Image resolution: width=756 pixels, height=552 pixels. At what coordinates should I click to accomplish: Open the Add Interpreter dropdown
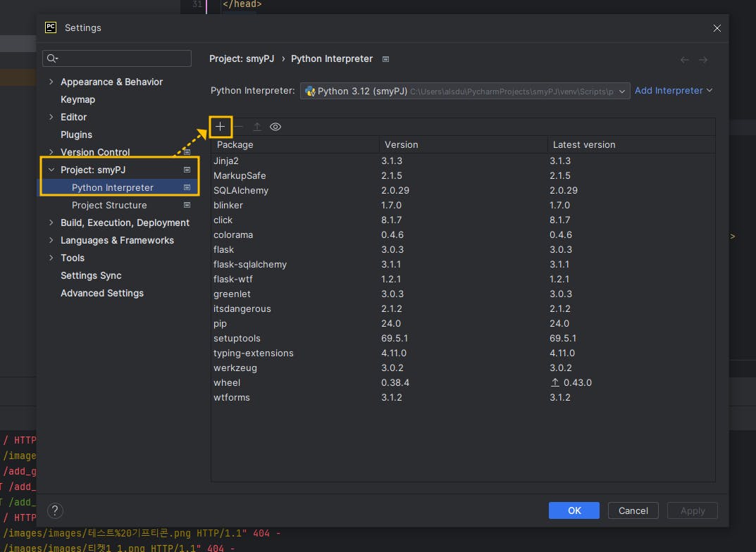(x=673, y=91)
